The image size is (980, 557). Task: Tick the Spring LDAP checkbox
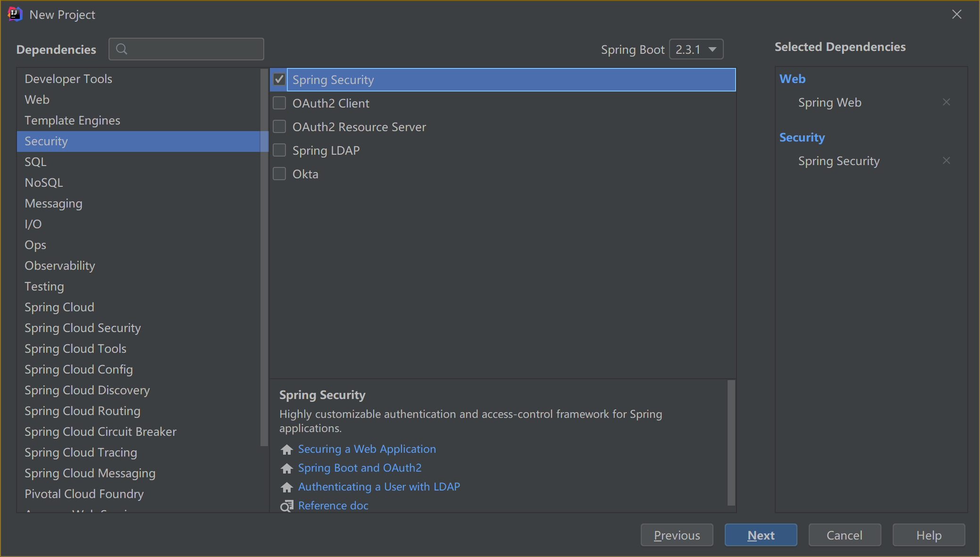point(279,150)
